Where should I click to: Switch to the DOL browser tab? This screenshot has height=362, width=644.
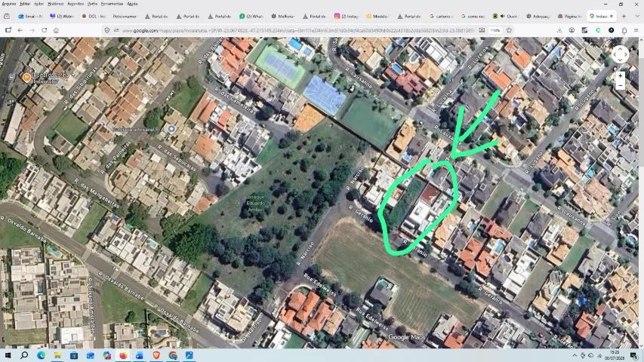tap(94, 17)
